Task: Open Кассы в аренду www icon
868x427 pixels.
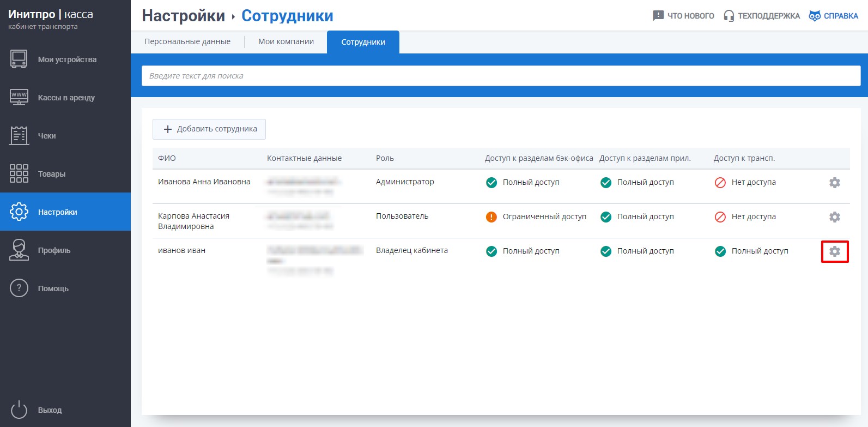Action: pyautogui.click(x=19, y=97)
